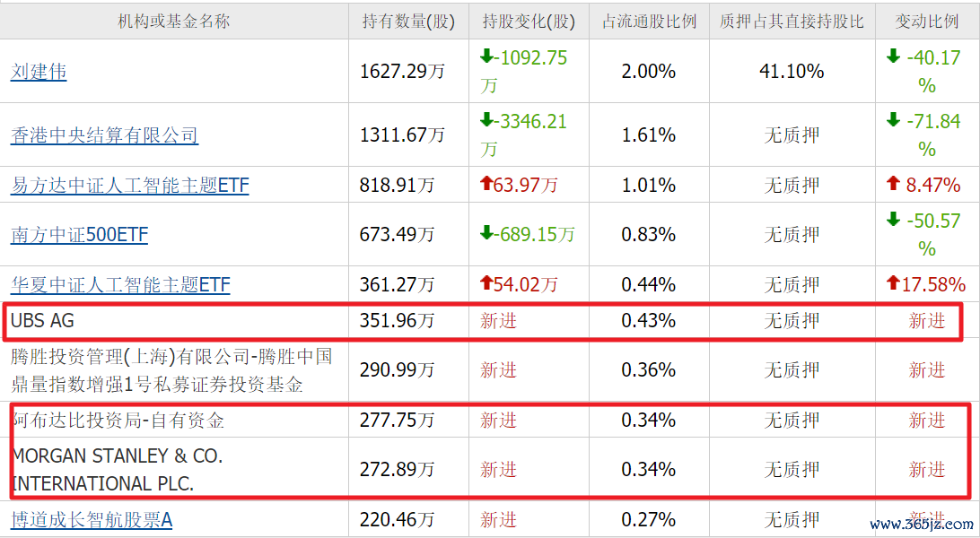The width and height of the screenshot is (980, 538).
Task: Select the -40.17% change ratio
Action: coord(923,71)
